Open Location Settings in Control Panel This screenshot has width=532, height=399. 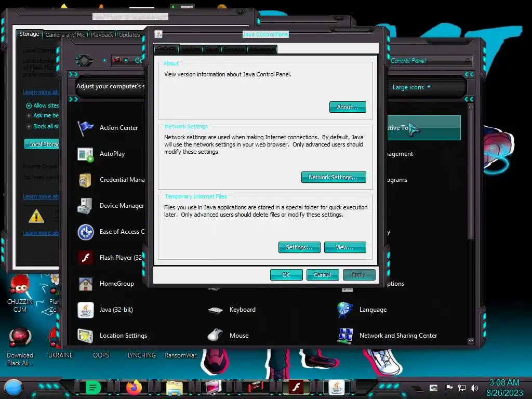(112, 336)
